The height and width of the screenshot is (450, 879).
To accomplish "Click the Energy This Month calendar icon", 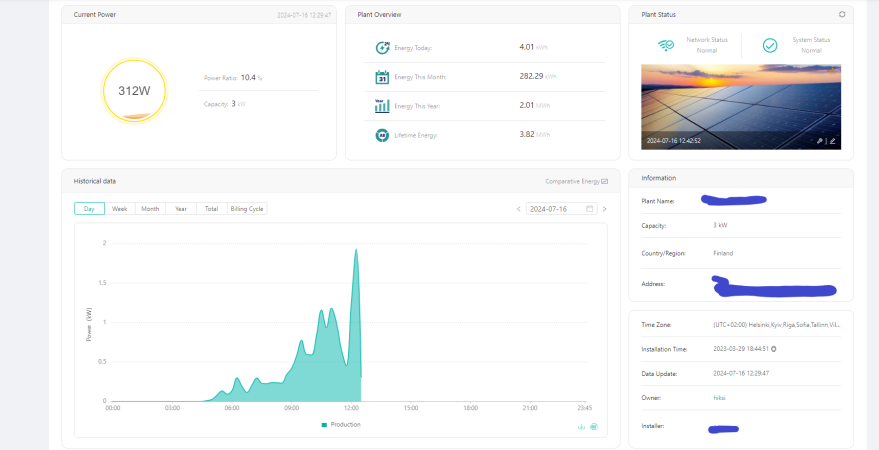I will (382, 77).
